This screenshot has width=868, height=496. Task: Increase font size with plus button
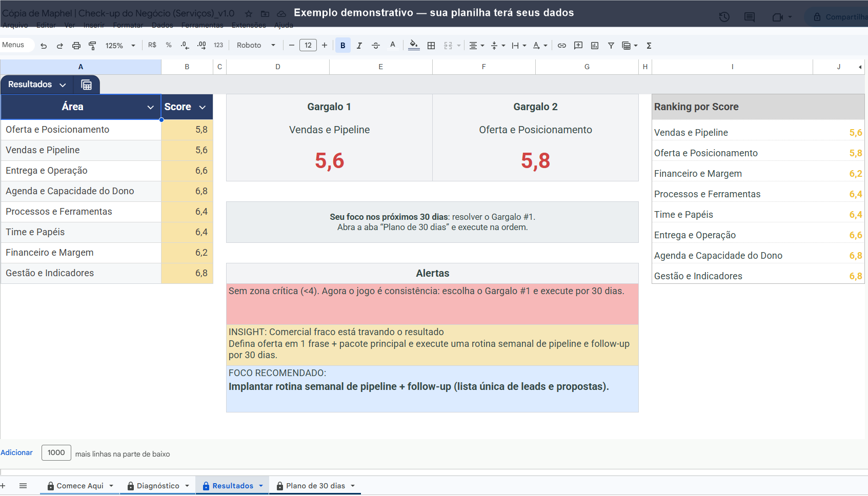[325, 45]
